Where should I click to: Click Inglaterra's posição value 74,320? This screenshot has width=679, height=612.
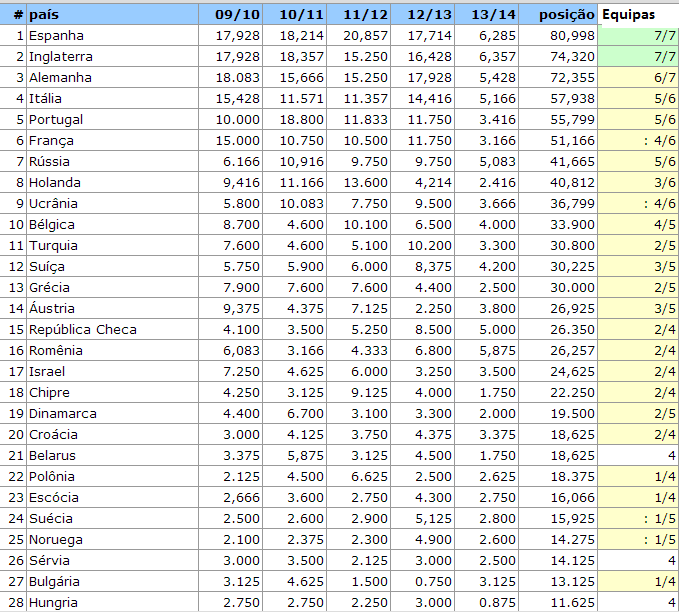pos(572,57)
